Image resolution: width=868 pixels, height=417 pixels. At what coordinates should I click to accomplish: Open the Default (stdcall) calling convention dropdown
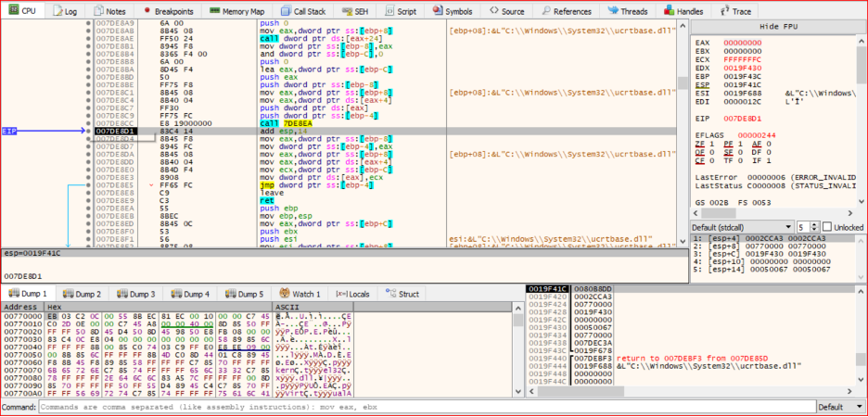click(743, 227)
